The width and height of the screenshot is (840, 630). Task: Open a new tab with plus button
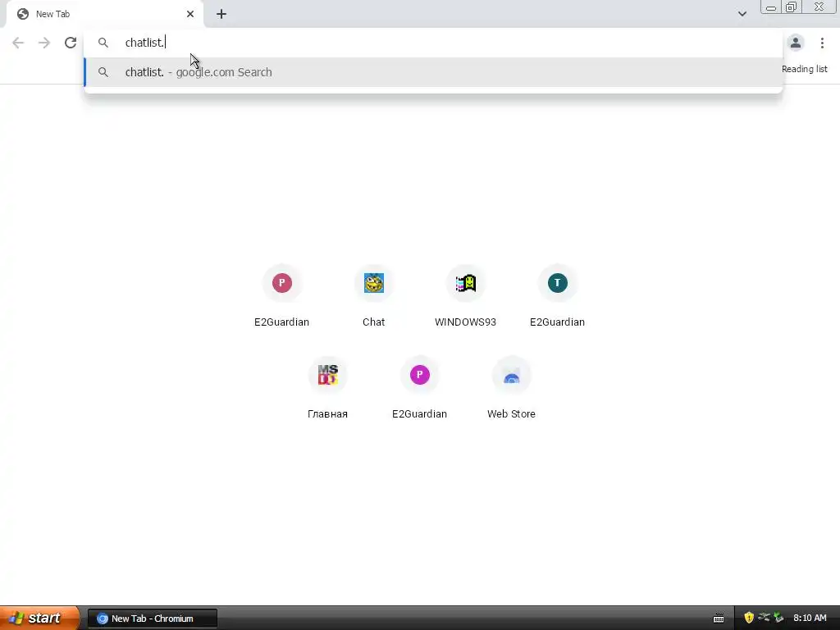pyautogui.click(x=221, y=14)
